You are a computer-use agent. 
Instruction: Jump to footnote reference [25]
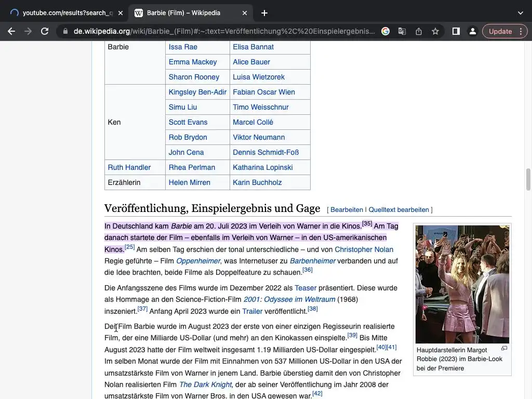click(129, 247)
